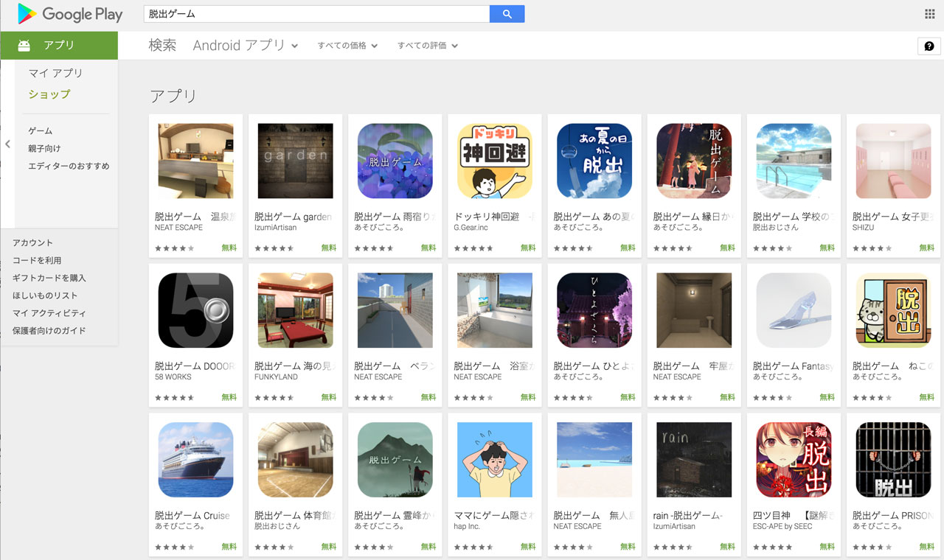This screenshot has width=944, height=560.
Task: Select the Cruise ship app icon
Action: [195, 460]
